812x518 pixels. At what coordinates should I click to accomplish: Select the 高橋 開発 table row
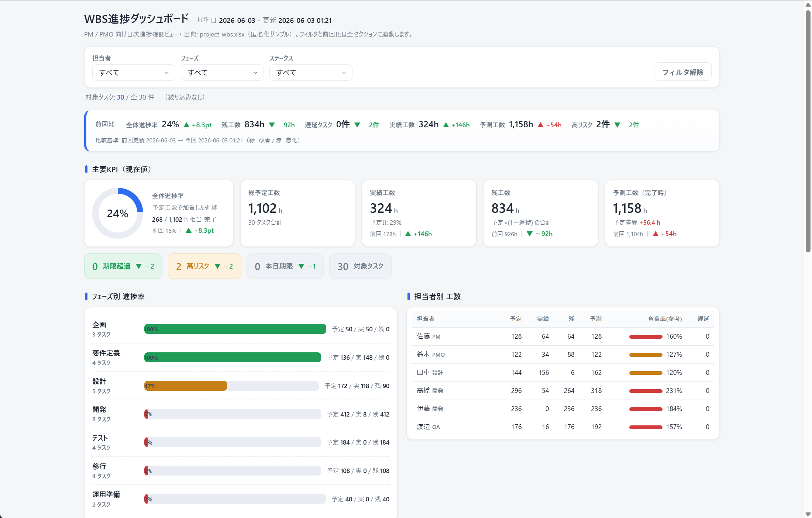click(563, 391)
